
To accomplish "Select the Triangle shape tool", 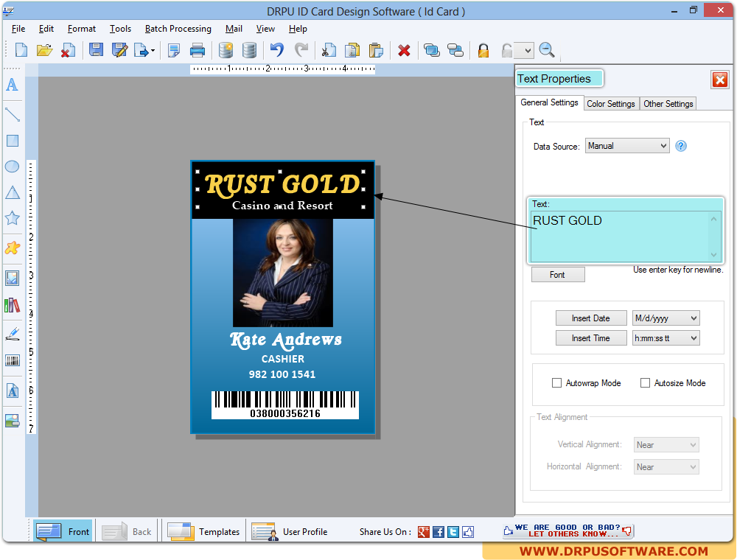I will (x=13, y=192).
